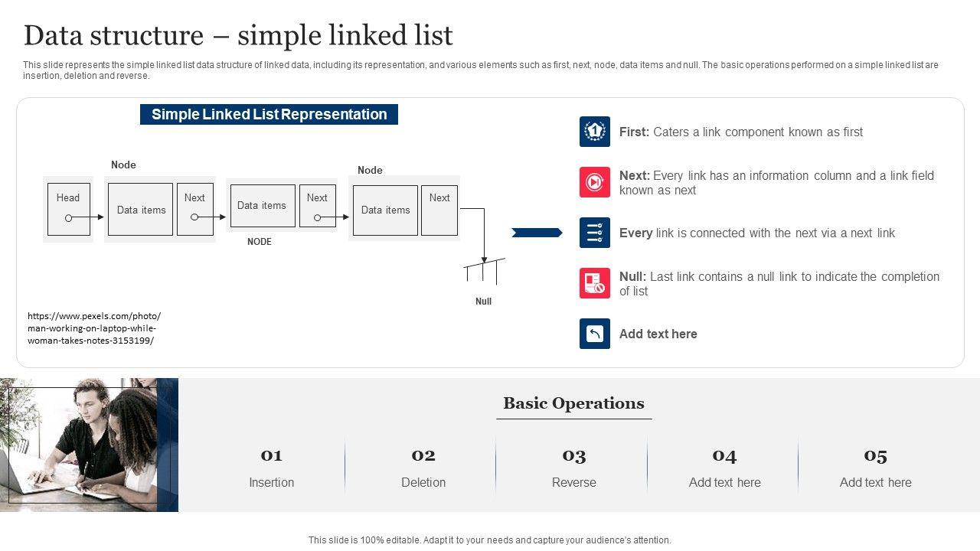980x551 pixels.
Task: Select the Simple Linked List Representation banner
Action: click(269, 115)
